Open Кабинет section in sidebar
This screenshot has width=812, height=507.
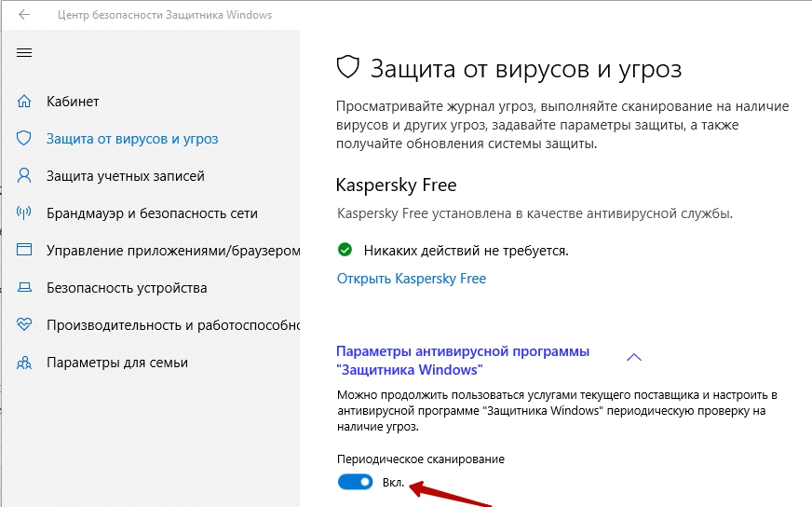point(73,102)
